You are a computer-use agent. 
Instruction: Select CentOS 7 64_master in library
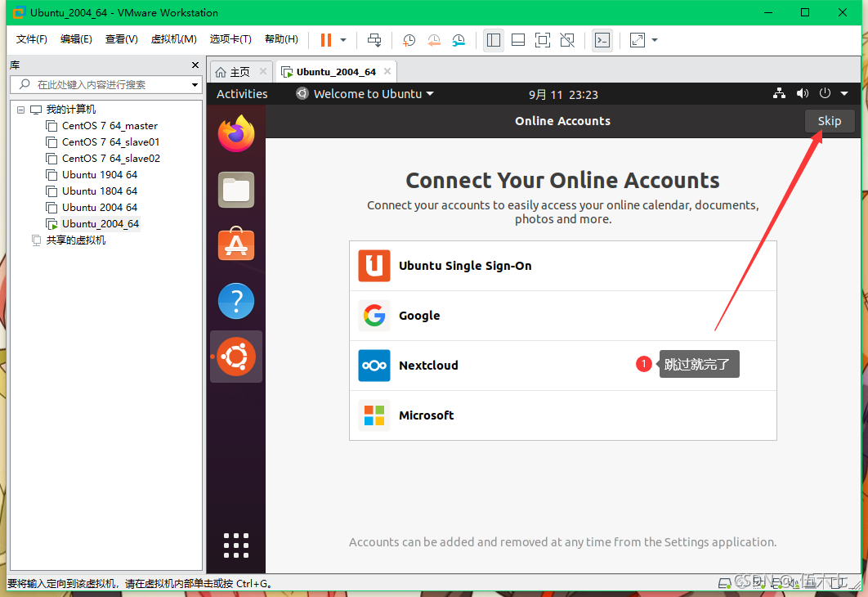110,126
